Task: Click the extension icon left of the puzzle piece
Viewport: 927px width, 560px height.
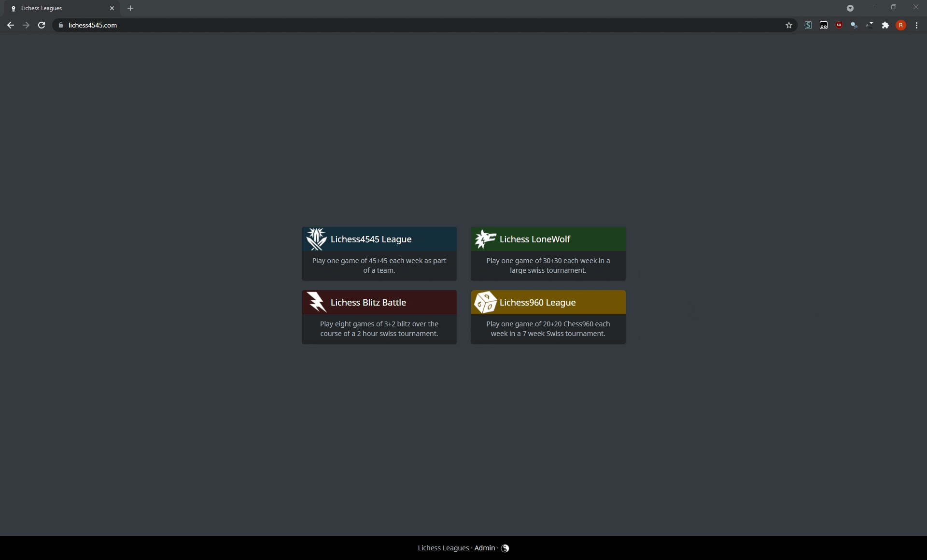Action: tap(870, 25)
